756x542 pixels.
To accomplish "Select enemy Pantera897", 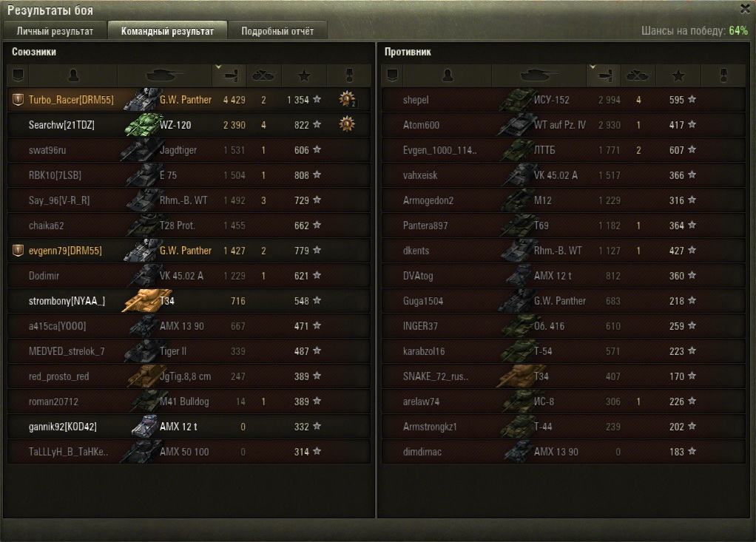I will pos(425,226).
